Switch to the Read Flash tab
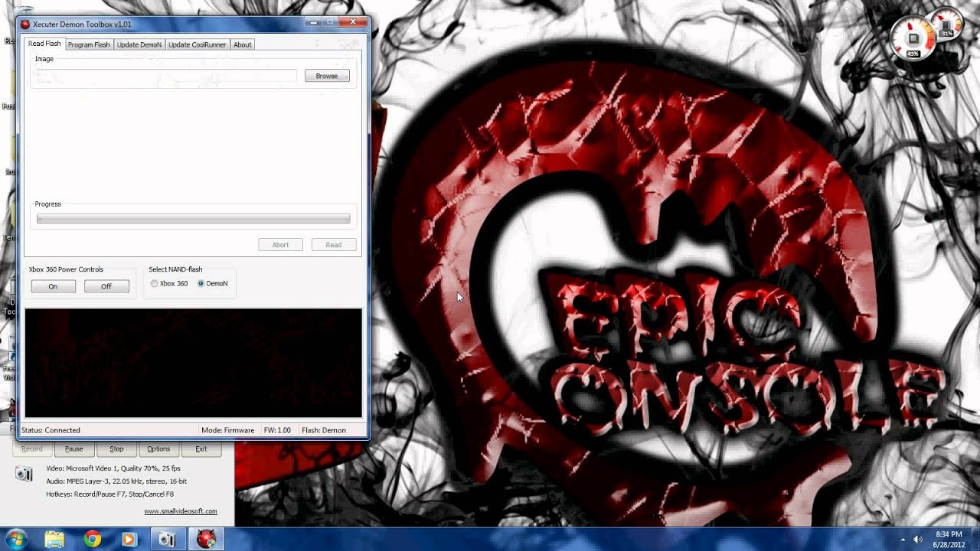980x551 pixels. point(44,44)
